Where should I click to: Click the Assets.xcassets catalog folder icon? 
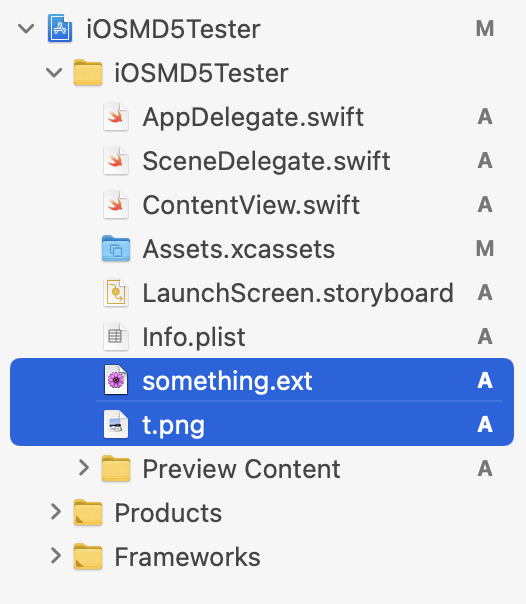click(x=116, y=249)
